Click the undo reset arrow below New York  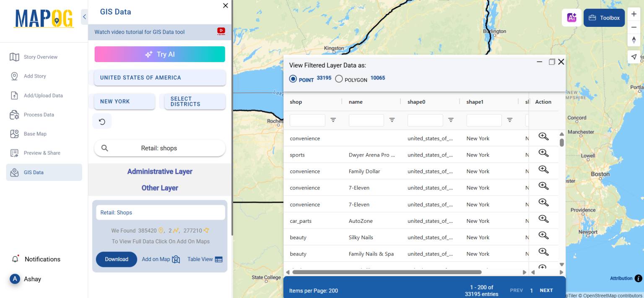pos(102,121)
